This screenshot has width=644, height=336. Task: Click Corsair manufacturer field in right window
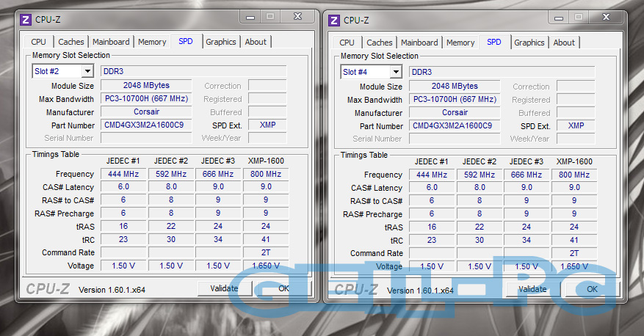455,112
